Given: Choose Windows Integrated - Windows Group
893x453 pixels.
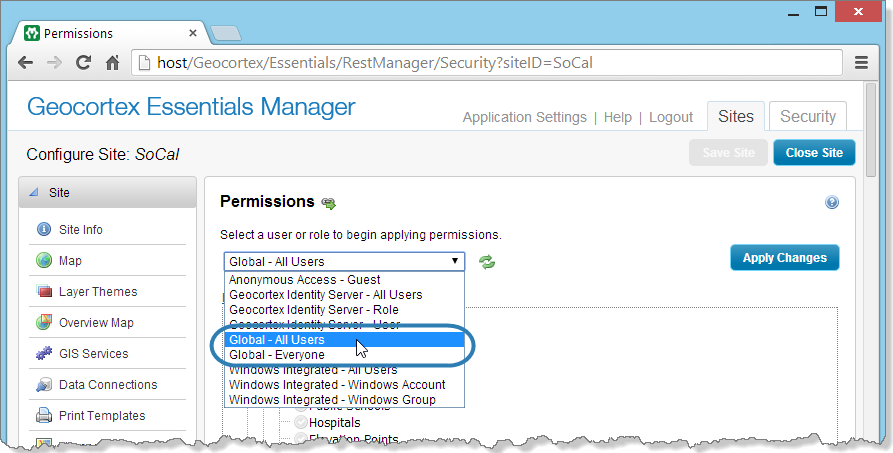Looking at the screenshot, I should pyautogui.click(x=344, y=399).
